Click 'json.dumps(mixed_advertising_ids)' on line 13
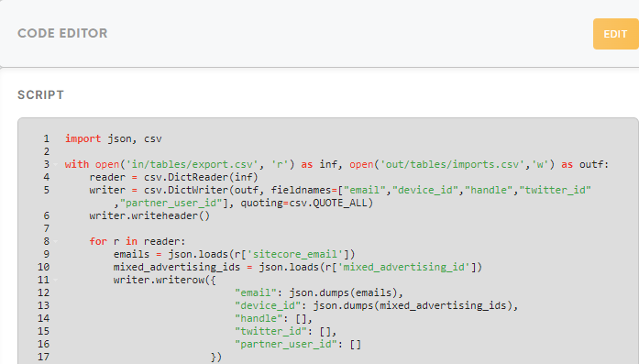 413,305
